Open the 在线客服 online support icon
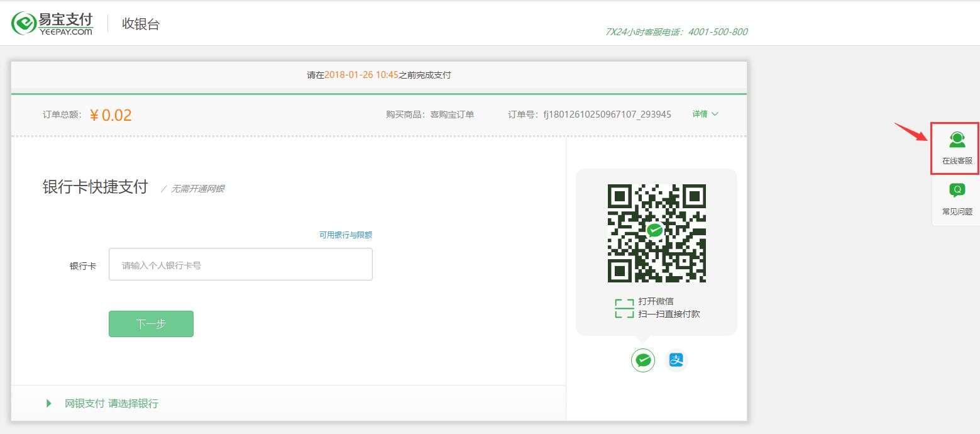Image resolution: width=980 pixels, height=434 pixels. [957, 140]
